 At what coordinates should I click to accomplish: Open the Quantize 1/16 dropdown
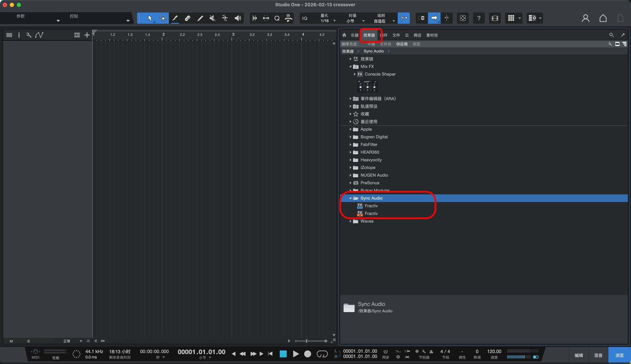point(334,21)
